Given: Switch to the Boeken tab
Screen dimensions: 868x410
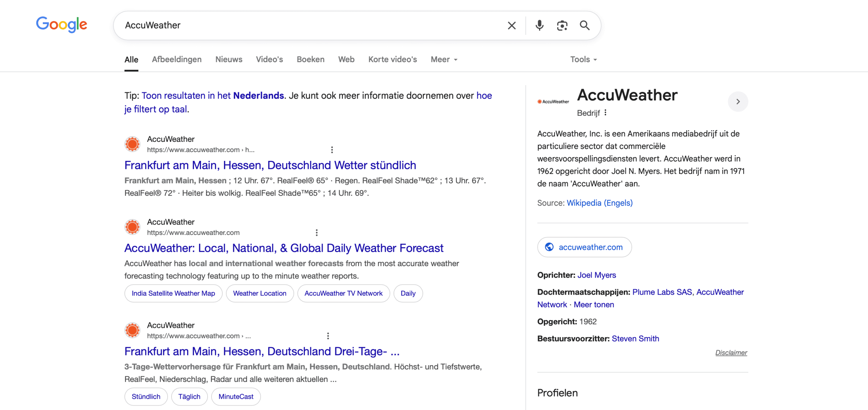Looking at the screenshot, I should tap(311, 59).
